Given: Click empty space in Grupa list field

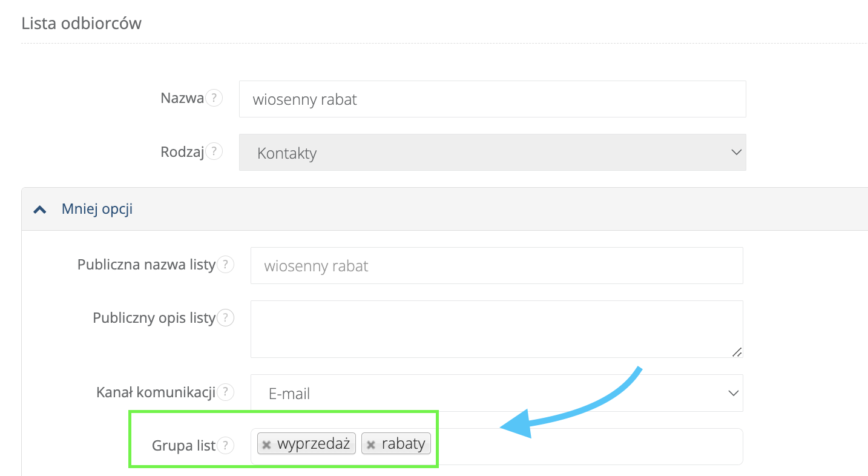Looking at the screenshot, I should point(581,447).
